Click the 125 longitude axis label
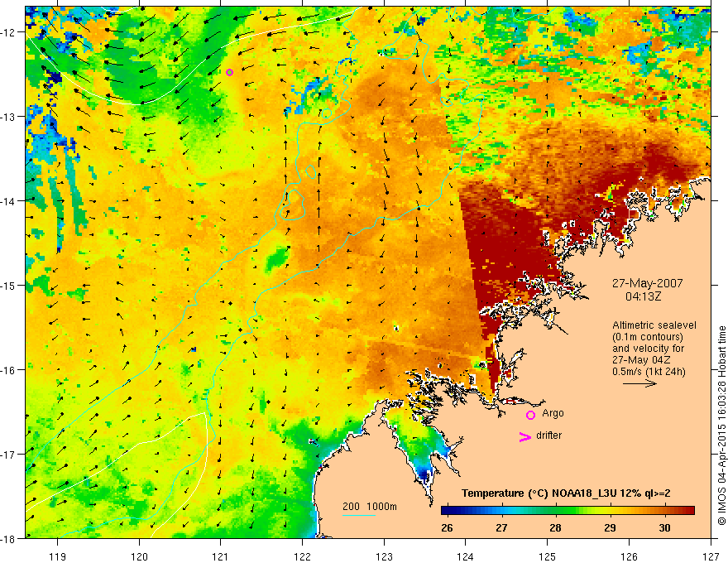The width and height of the screenshot is (728, 563). click(x=548, y=556)
